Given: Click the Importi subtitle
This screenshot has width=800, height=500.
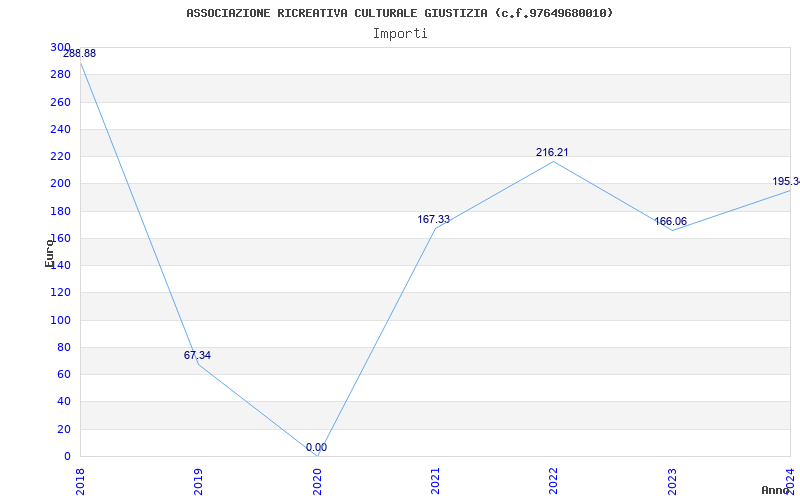Looking at the screenshot, I should point(400,34).
